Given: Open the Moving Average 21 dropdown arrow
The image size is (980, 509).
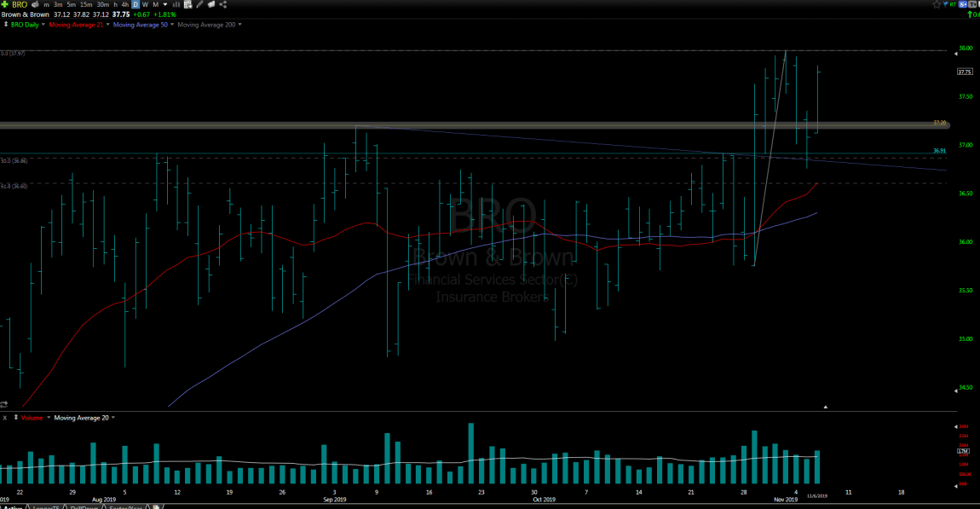Looking at the screenshot, I should (107, 25).
